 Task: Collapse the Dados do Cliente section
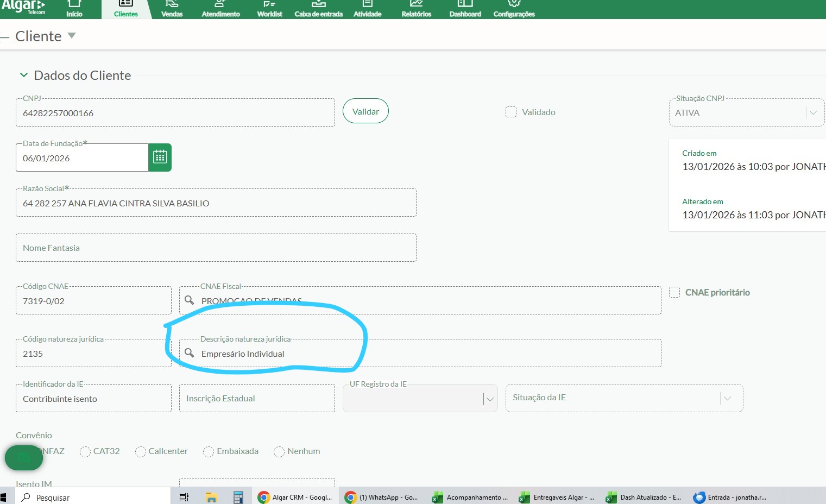pyautogui.click(x=24, y=75)
